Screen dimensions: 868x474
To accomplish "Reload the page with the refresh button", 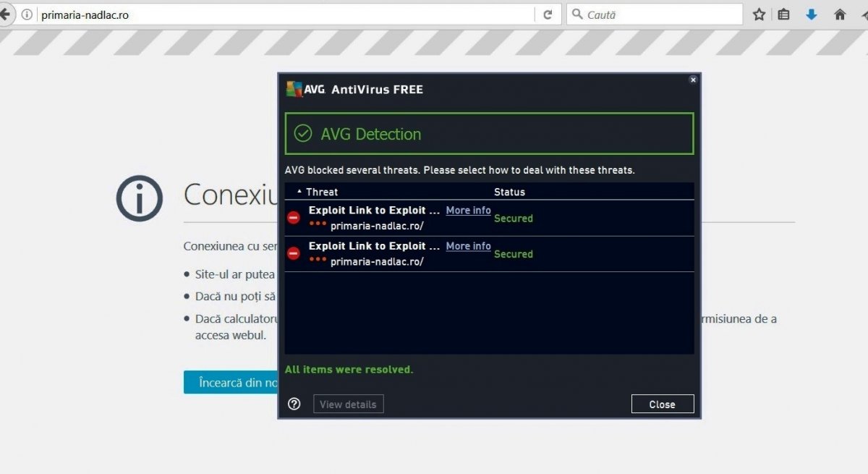I will click(x=548, y=14).
